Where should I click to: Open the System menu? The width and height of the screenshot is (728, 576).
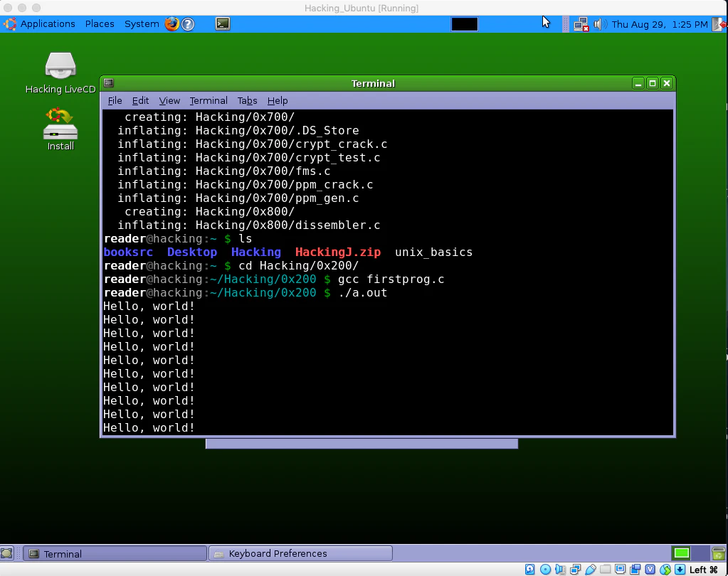[142, 23]
